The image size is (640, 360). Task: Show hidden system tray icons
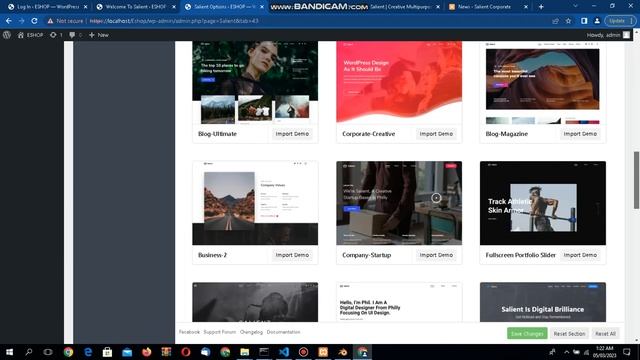point(567,352)
